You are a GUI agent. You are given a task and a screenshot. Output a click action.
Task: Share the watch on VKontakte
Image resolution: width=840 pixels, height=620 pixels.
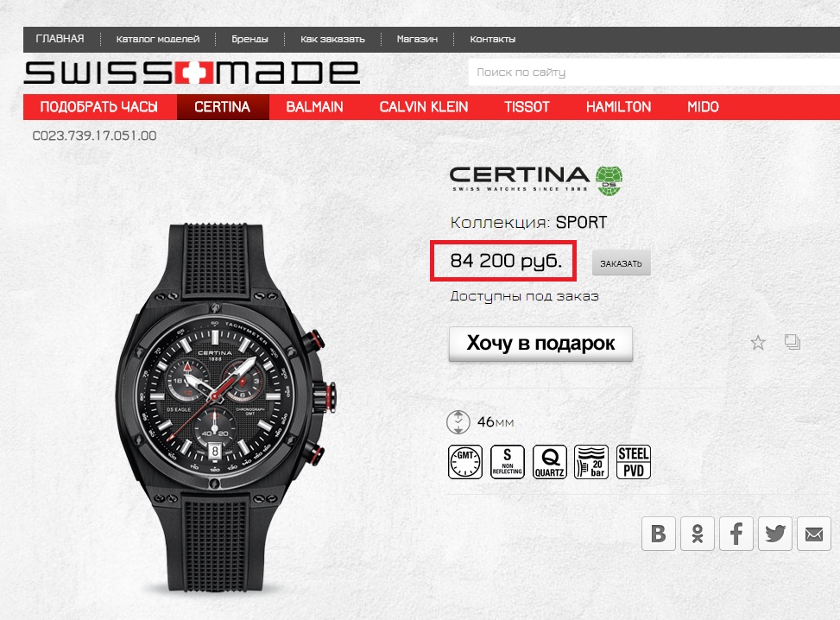pos(659,534)
